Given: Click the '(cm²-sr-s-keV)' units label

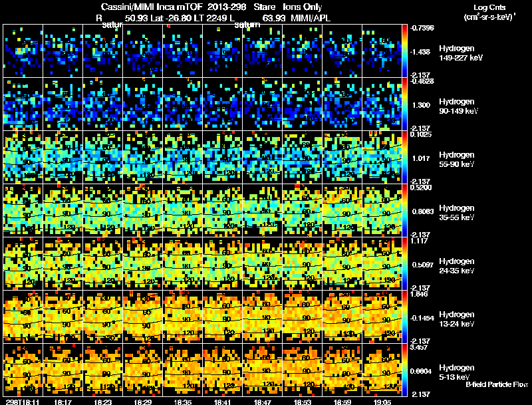Looking at the screenshot, I should (x=489, y=17).
